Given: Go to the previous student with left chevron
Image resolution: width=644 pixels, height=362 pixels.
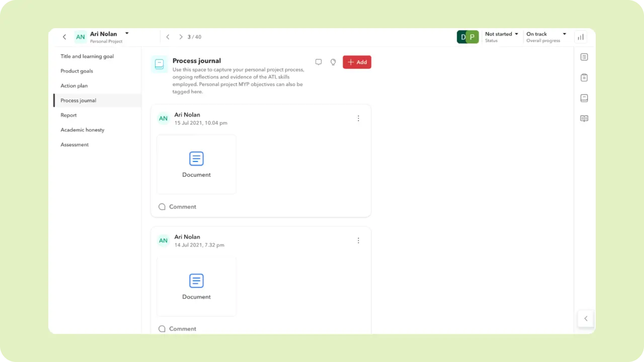Looking at the screenshot, I should (168, 37).
